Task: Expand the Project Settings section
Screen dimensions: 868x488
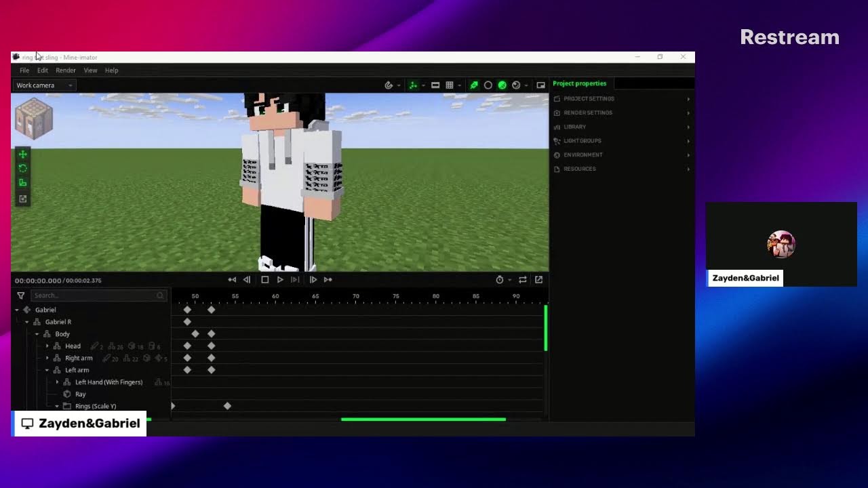Action: click(x=622, y=99)
